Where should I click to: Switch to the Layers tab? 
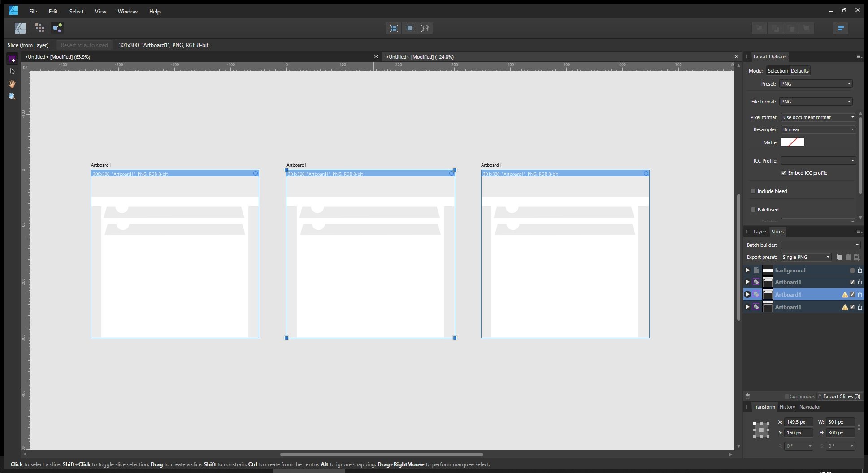tap(761, 232)
